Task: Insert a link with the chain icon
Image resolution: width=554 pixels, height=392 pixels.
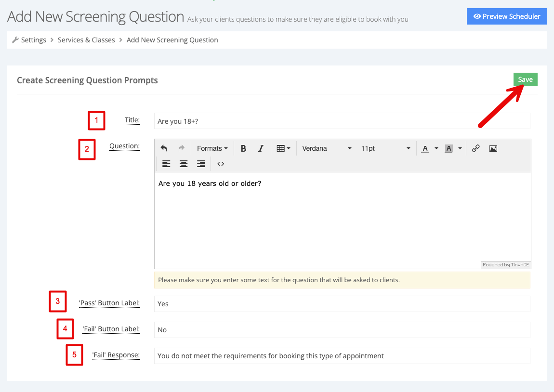Action: click(476, 148)
